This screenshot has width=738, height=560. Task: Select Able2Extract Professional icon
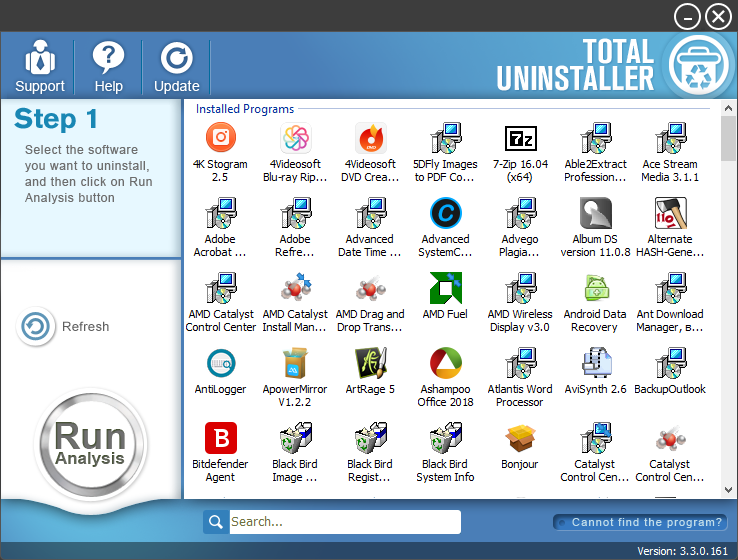[595, 137]
